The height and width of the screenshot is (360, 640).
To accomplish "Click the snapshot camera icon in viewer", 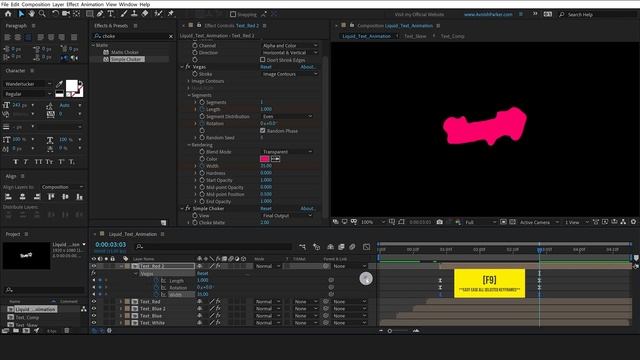I will pyautogui.click(x=439, y=222).
